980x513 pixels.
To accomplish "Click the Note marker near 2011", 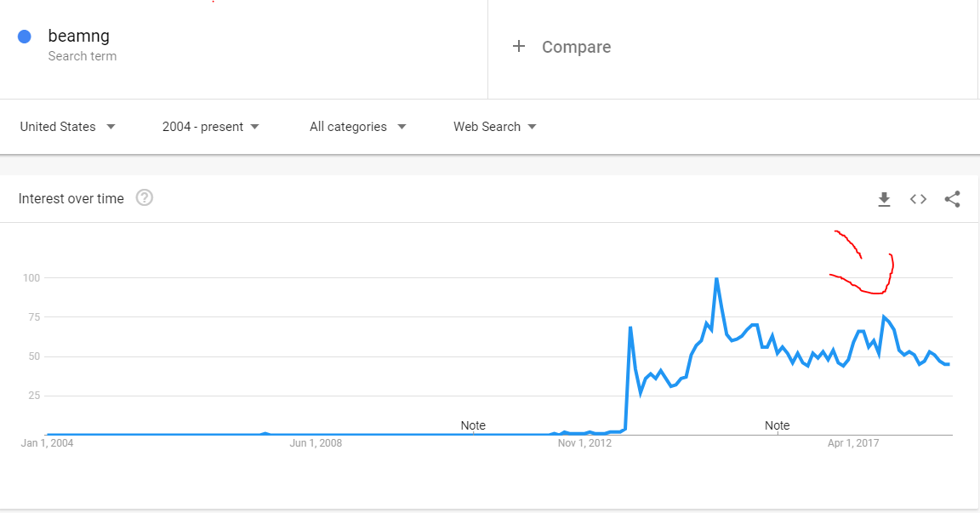I will click(x=473, y=425).
